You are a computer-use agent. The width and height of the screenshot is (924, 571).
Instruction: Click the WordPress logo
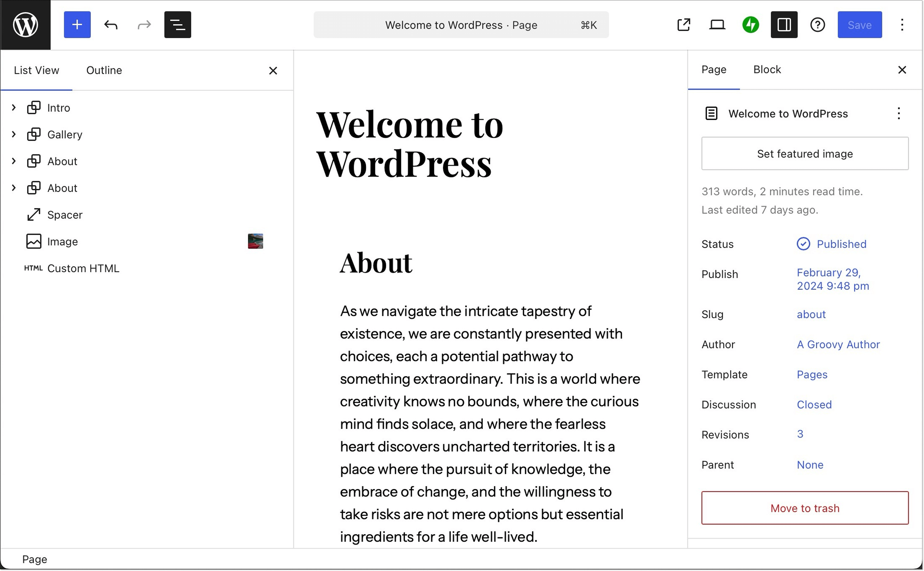25,24
